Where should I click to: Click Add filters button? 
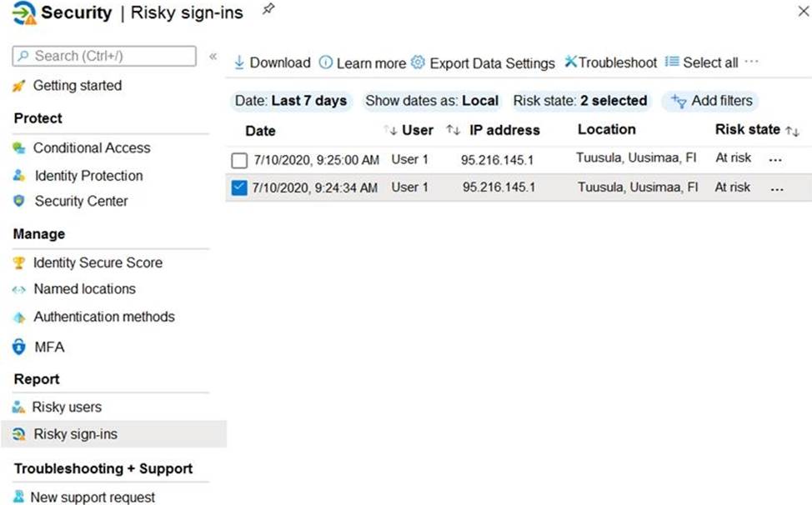coord(711,101)
